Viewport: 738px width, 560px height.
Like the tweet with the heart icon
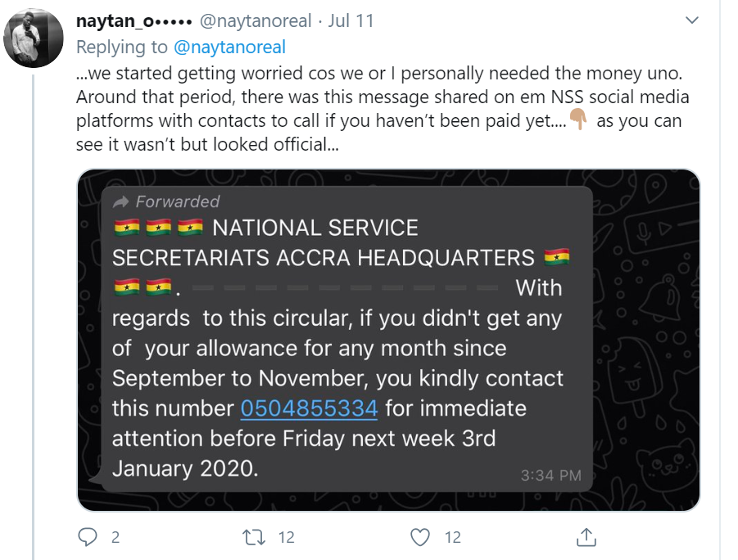click(420, 537)
